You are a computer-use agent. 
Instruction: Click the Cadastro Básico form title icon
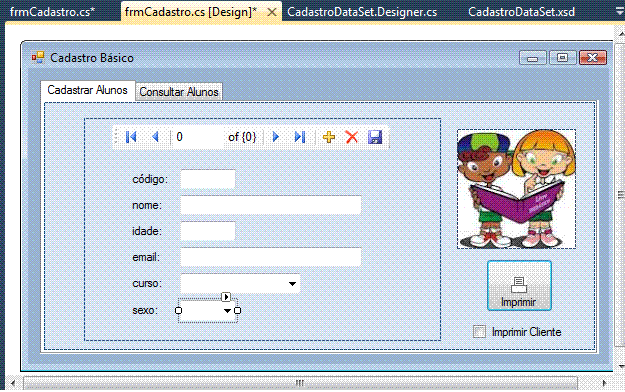[x=38, y=58]
